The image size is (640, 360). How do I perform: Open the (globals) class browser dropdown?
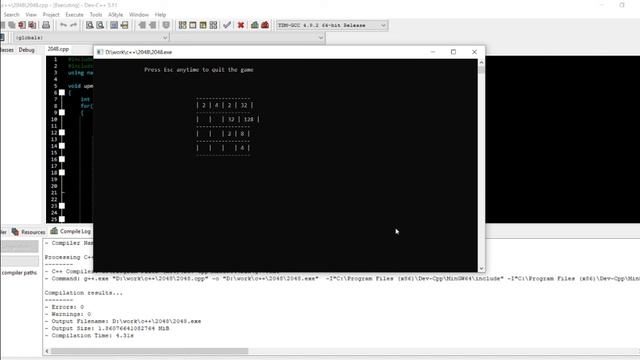(165, 38)
